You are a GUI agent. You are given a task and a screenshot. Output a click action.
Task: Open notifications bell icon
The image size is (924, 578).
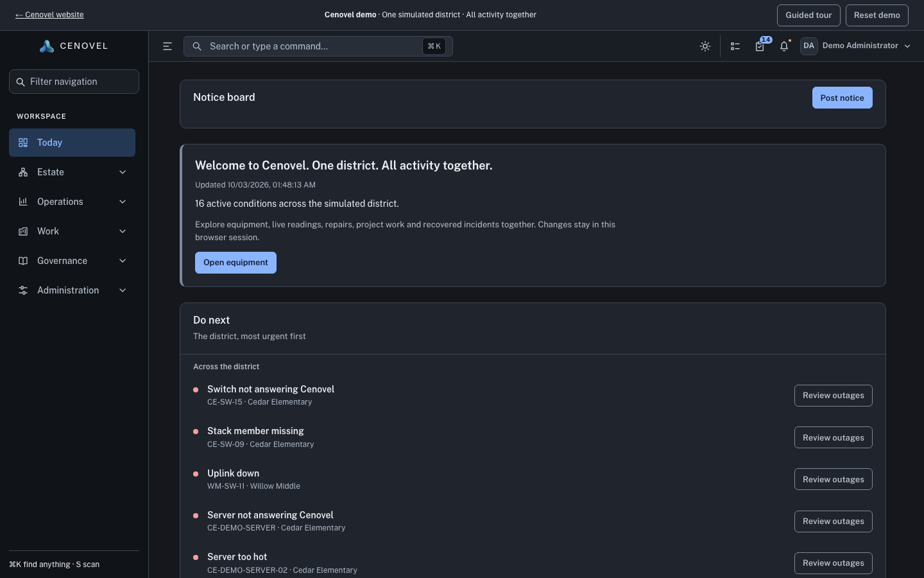784,46
